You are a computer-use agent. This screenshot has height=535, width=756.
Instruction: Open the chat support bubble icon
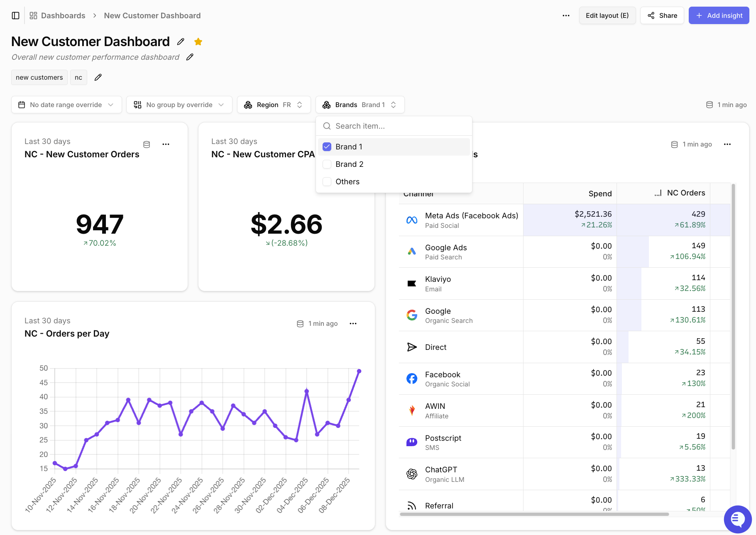click(738, 519)
